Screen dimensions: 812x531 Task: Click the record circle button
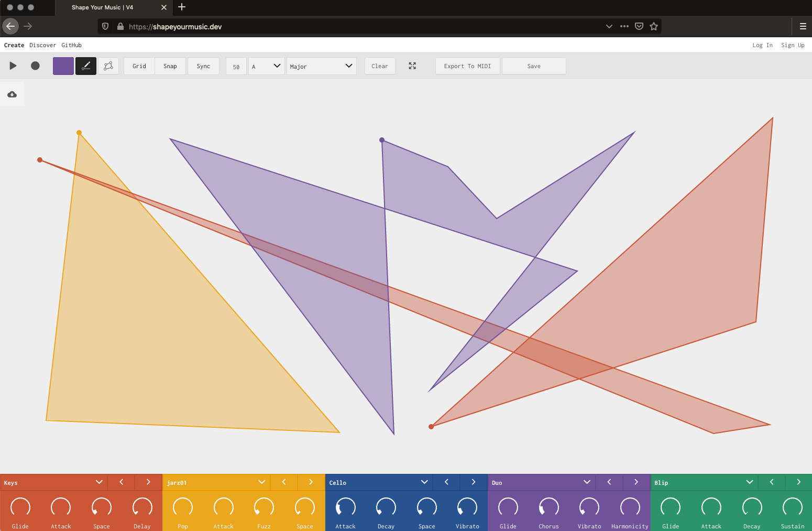(35, 66)
